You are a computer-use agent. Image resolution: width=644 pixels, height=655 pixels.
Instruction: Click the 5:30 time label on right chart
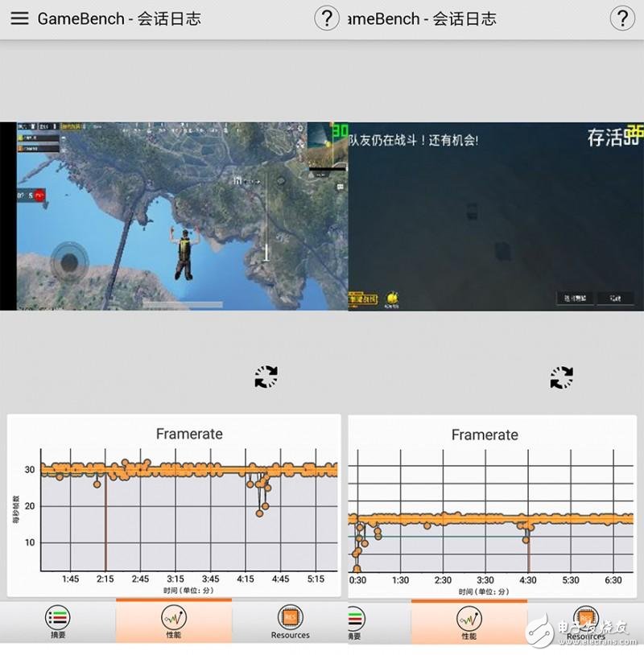[571, 580]
